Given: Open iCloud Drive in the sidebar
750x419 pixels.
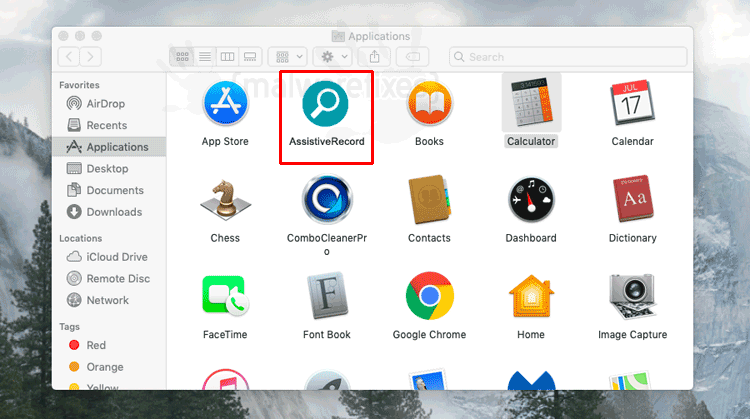Looking at the screenshot, I should 109,257.
